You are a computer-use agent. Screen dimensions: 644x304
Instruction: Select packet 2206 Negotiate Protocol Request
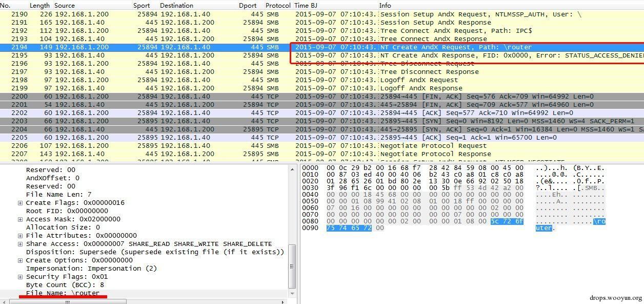(x=322, y=146)
